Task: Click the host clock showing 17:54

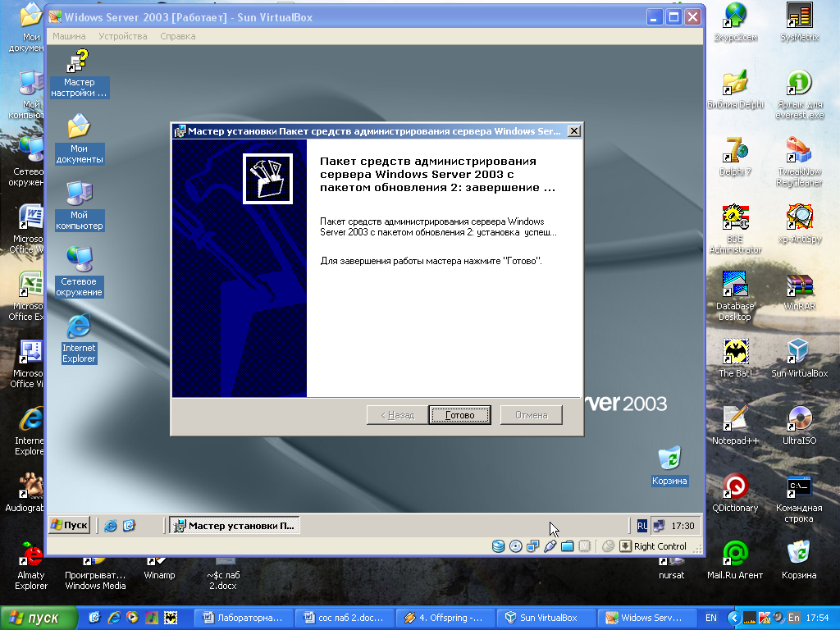Action: [x=818, y=618]
